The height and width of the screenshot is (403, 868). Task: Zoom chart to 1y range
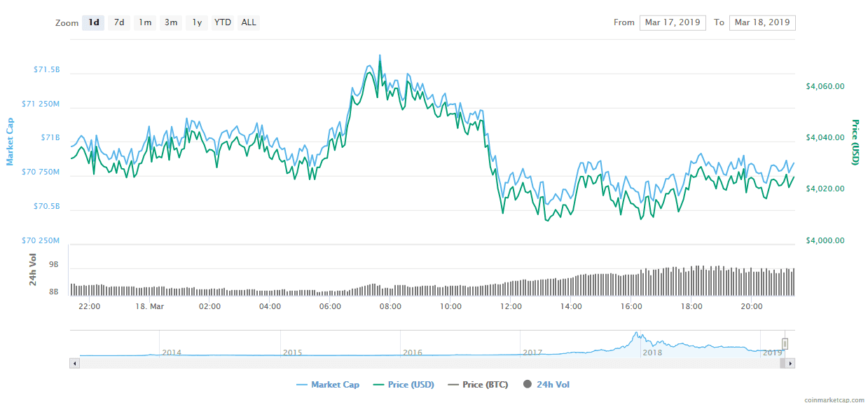[x=197, y=22]
